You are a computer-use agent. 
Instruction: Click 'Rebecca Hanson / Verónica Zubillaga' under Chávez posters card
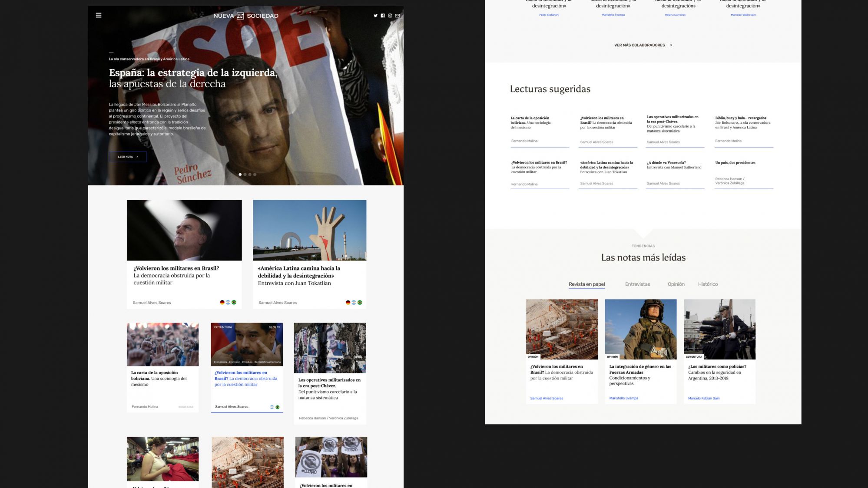tap(328, 418)
